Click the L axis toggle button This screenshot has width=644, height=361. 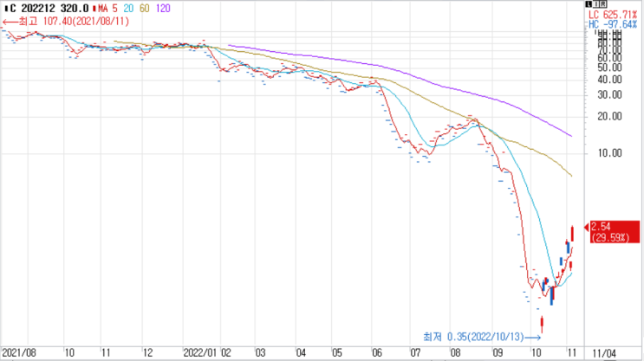[589, 4]
